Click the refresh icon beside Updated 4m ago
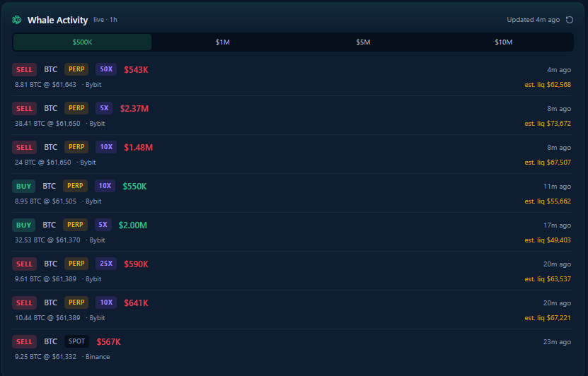Screen dimensions: 588x376 tap(570, 20)
